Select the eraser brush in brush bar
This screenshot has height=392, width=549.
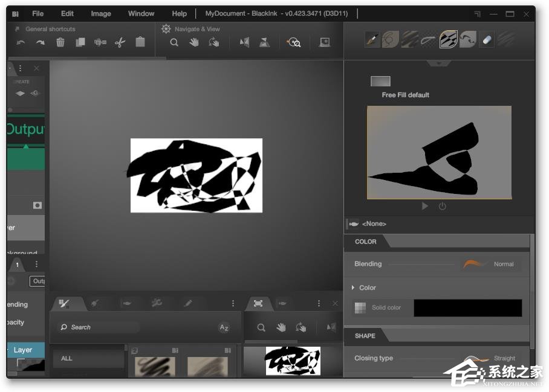point(487,40)
